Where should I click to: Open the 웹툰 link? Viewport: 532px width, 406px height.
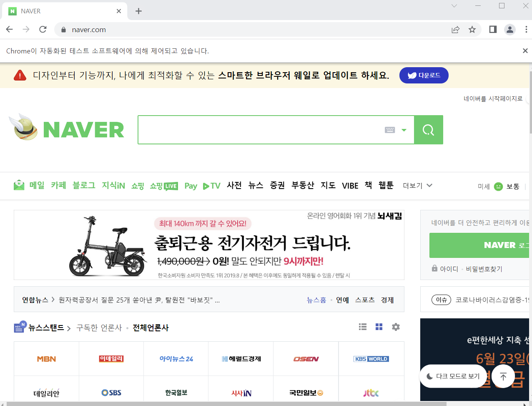[x=386, y=185]
